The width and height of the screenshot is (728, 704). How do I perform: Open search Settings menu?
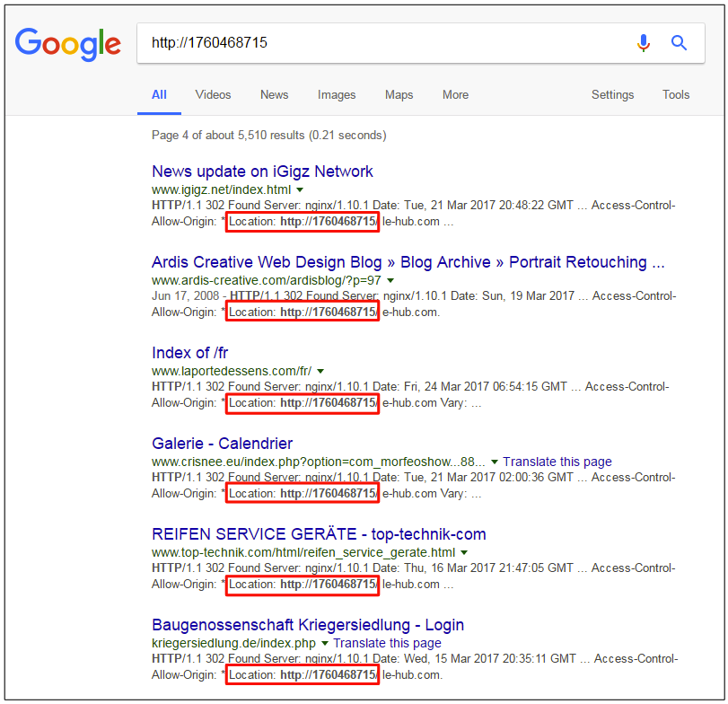[x=612, y=94]
